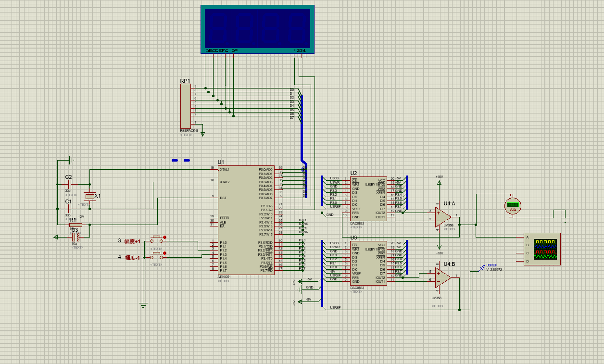The image size is (604, 364).
Task: Push the 幅度+1 pushbutton switch
Action: click(x=157, y=238)
